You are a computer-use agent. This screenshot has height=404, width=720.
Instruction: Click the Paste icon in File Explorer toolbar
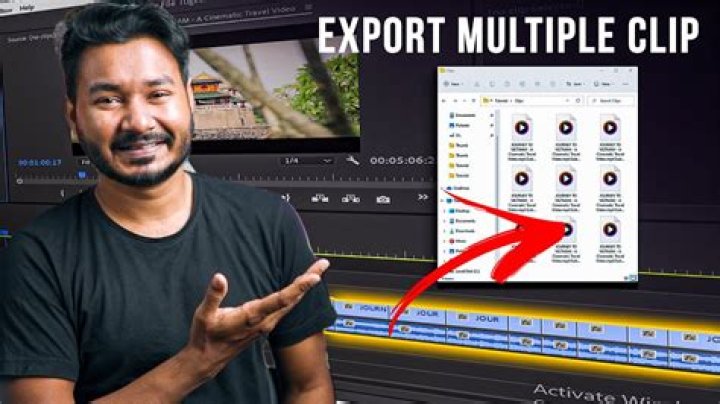[507, 84]
